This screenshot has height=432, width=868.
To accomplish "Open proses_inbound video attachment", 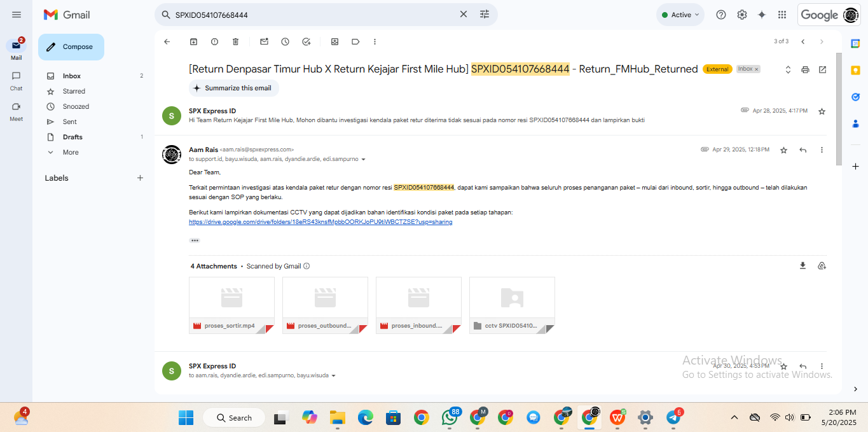I will click(418, 305).
